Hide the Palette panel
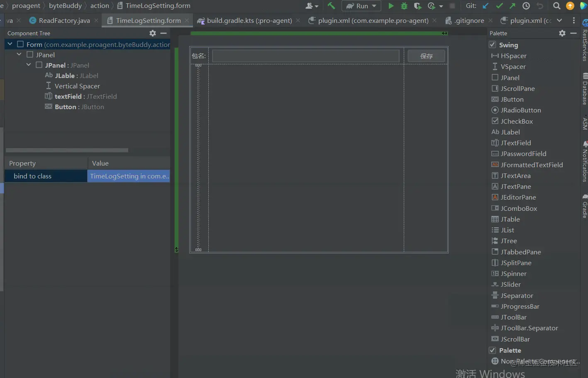588x378 pixels. 573,33
